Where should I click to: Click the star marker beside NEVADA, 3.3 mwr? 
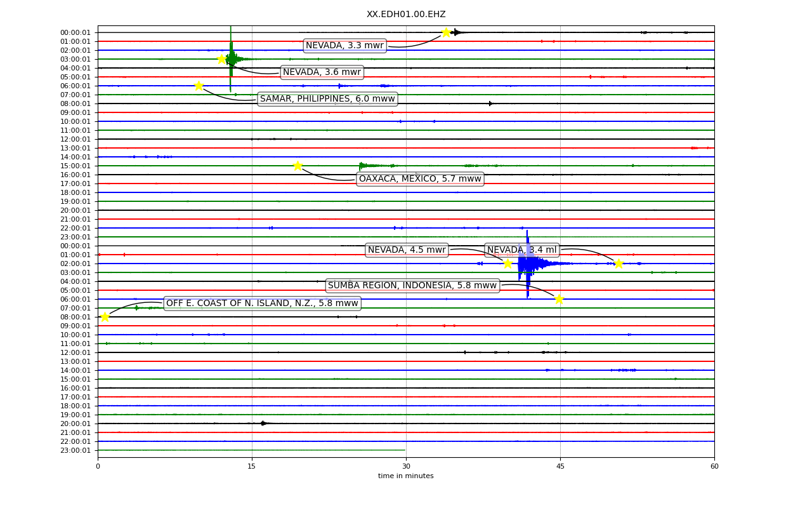pos(446,32)
